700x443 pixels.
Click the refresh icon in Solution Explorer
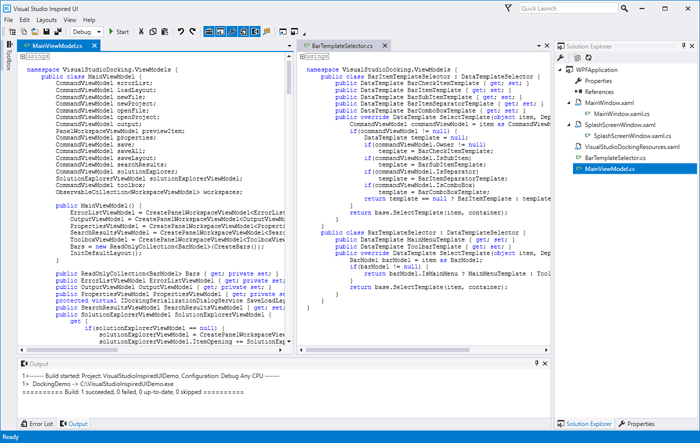click(x=587, y=58)
